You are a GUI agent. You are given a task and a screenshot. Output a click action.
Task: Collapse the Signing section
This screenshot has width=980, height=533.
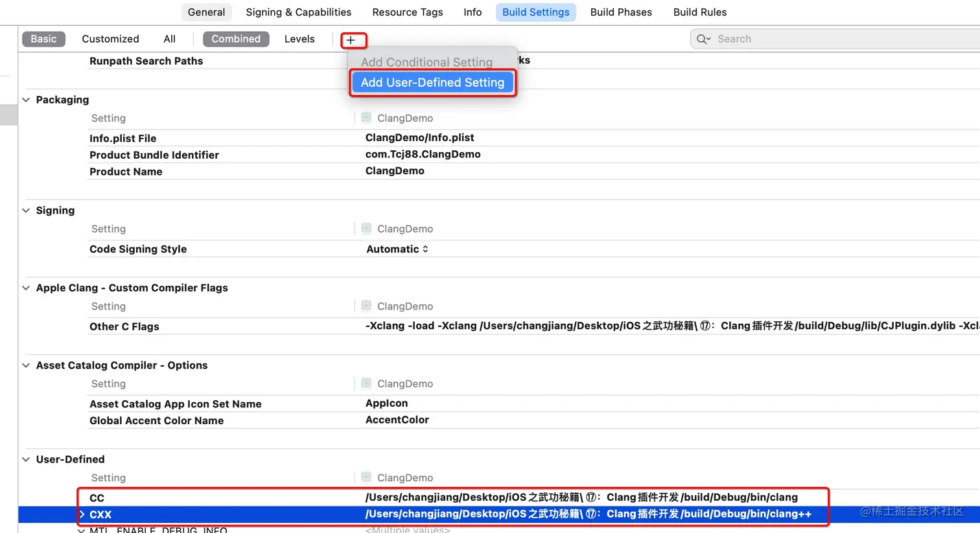click(x=26, y=210)
